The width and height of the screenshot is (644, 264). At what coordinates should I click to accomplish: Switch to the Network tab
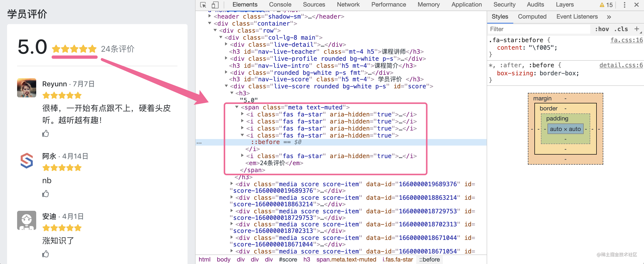pyautogui.click(x=348, y=5)
